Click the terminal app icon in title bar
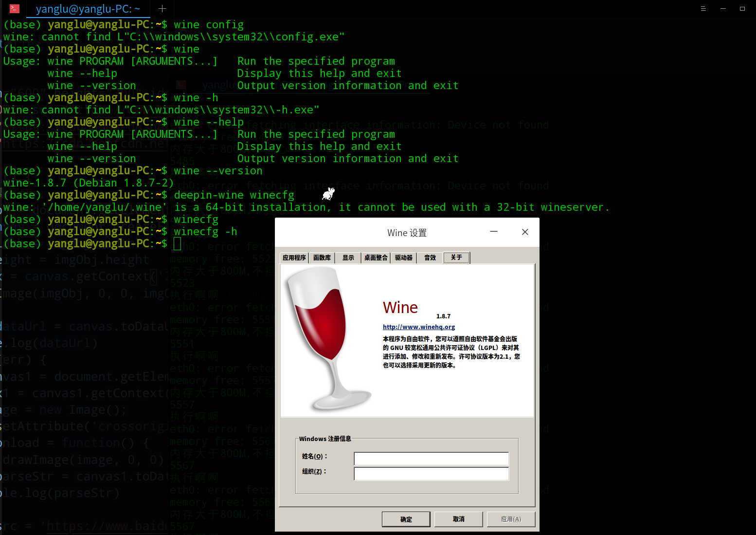 tap(15, 9)
